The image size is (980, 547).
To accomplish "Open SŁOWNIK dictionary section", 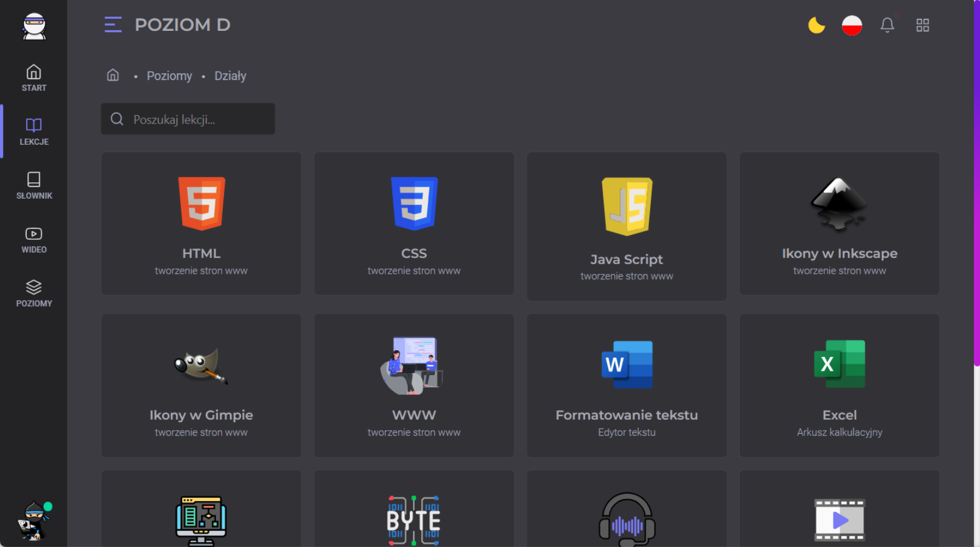I will (x=34, y=185).
